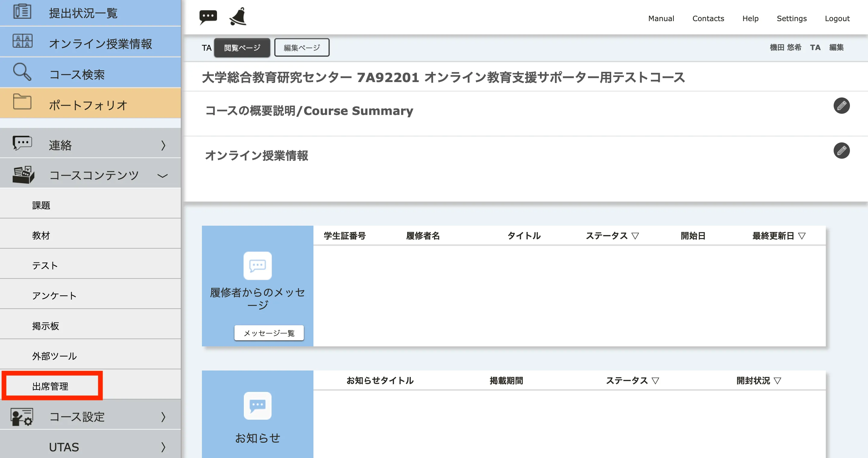Viewport: 868px width, 458px height.
Task: Expand the UTAS sidebar section
Action: tap(163, 447)
